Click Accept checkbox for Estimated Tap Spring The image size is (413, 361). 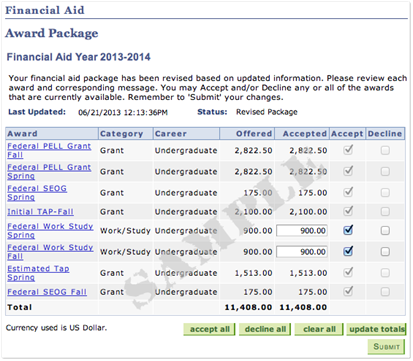click(348, 272)
